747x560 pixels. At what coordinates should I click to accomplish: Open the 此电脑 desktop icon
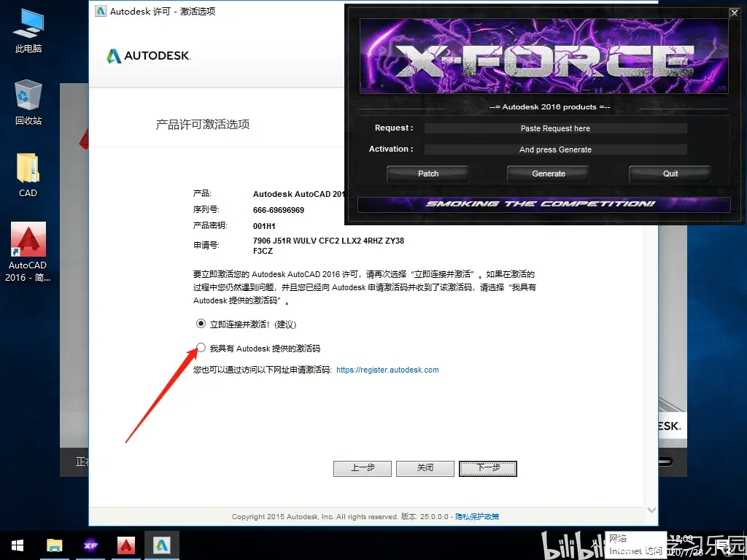[x=28, y=31]
